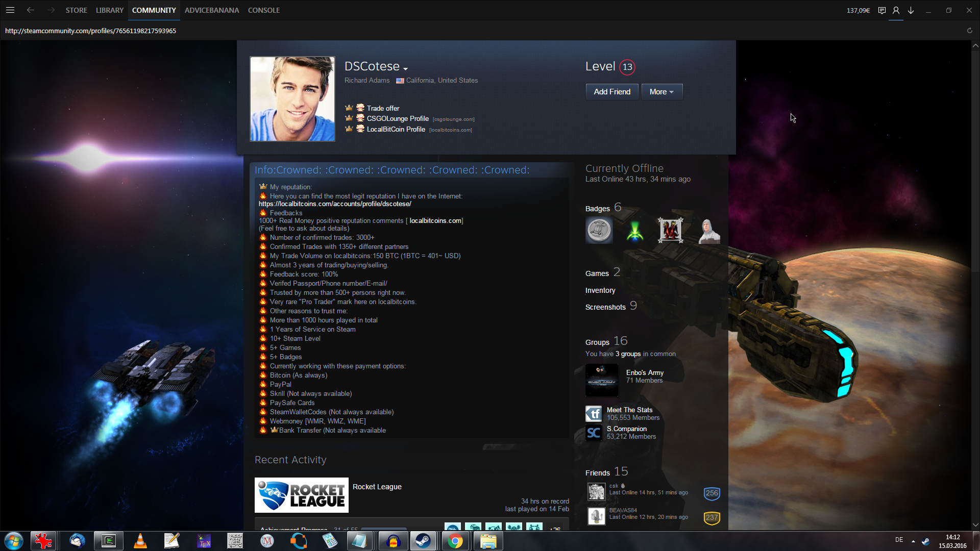
Task: Open the CSGOLounge Profile link
Action: (x=397, y=119)
